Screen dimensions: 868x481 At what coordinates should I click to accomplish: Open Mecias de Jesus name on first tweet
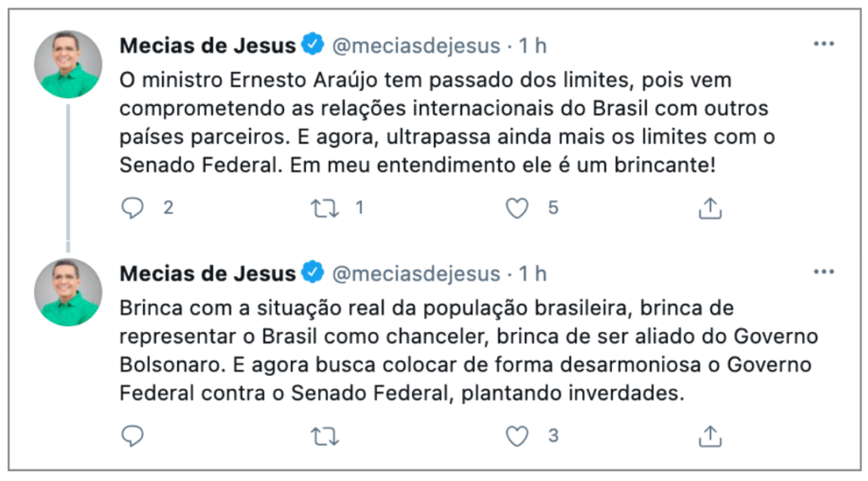pyautogui.click(x=208, y=45)
